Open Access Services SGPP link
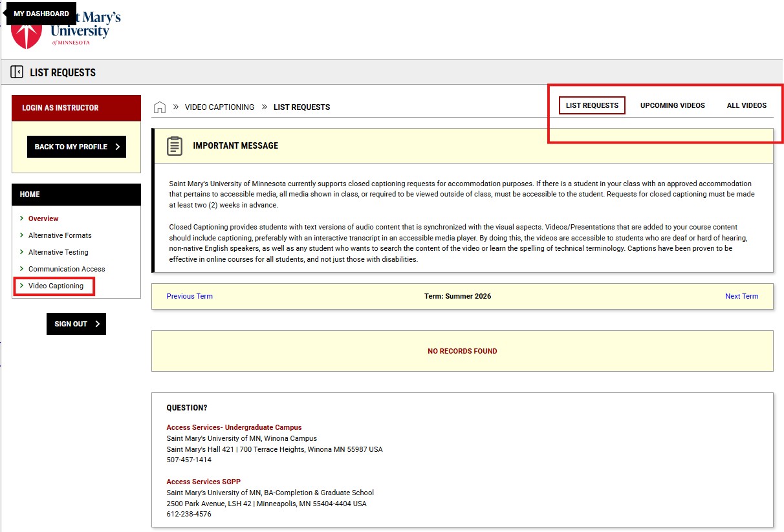 (204, 482)
